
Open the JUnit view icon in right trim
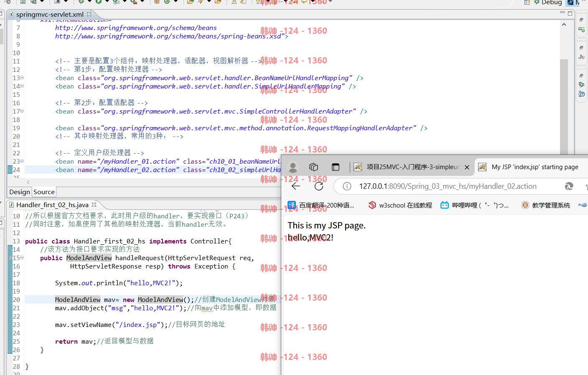point(581,57)
